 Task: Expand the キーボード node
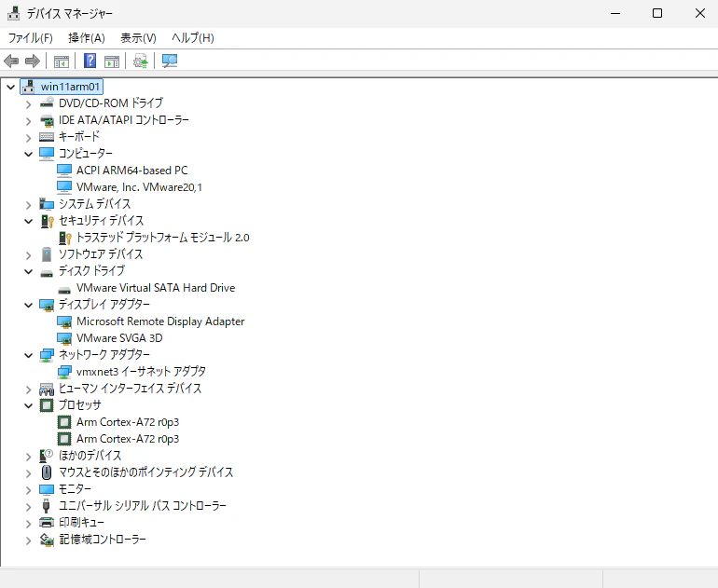tap(28, 138)
